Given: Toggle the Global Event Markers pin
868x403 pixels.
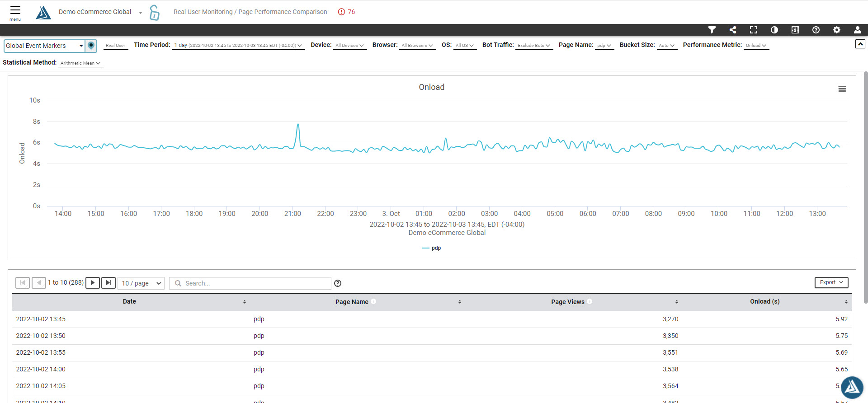Looking at the screenshot, I should (x=91, y=46).
